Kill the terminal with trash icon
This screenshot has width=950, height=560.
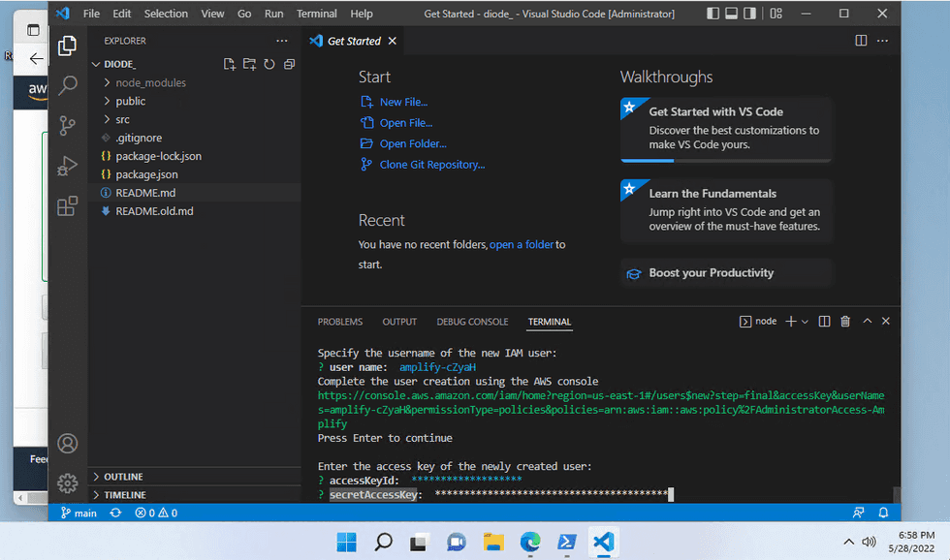click(845, 322)
